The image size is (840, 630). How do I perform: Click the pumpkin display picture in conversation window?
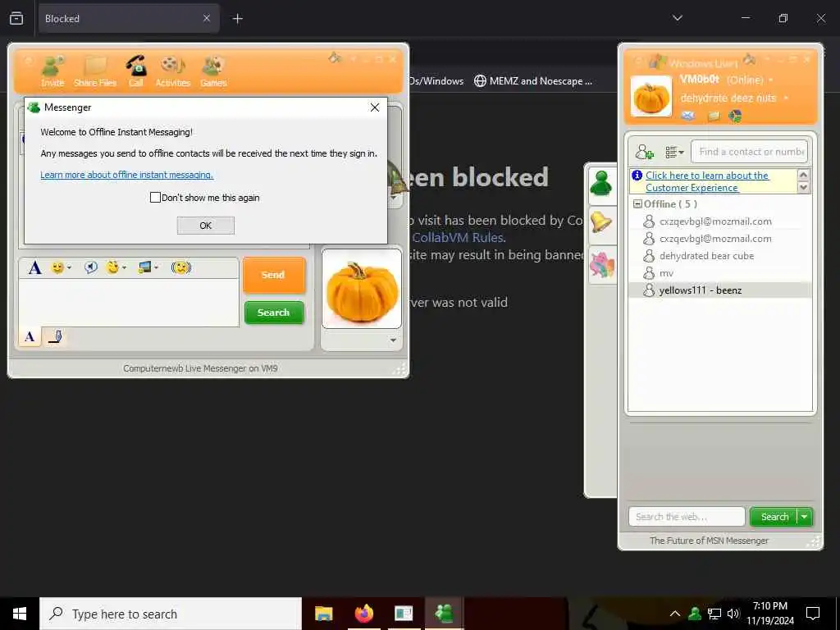(362, 289)
